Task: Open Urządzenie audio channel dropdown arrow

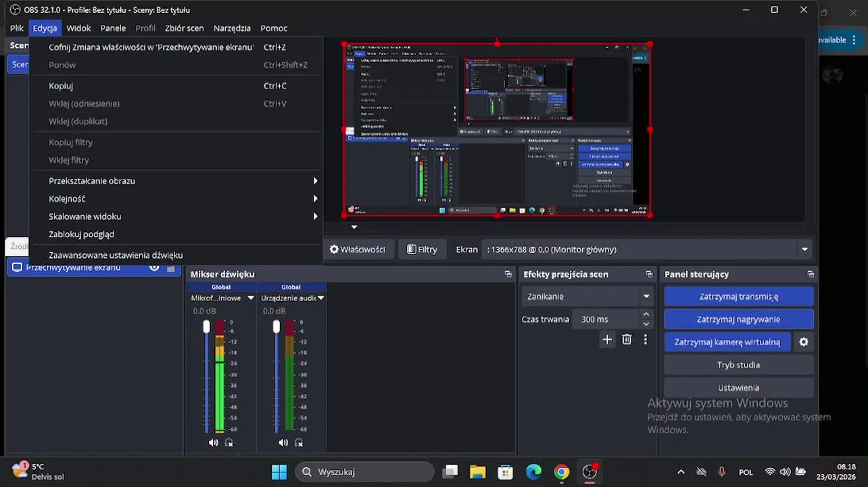Action: 321,298
